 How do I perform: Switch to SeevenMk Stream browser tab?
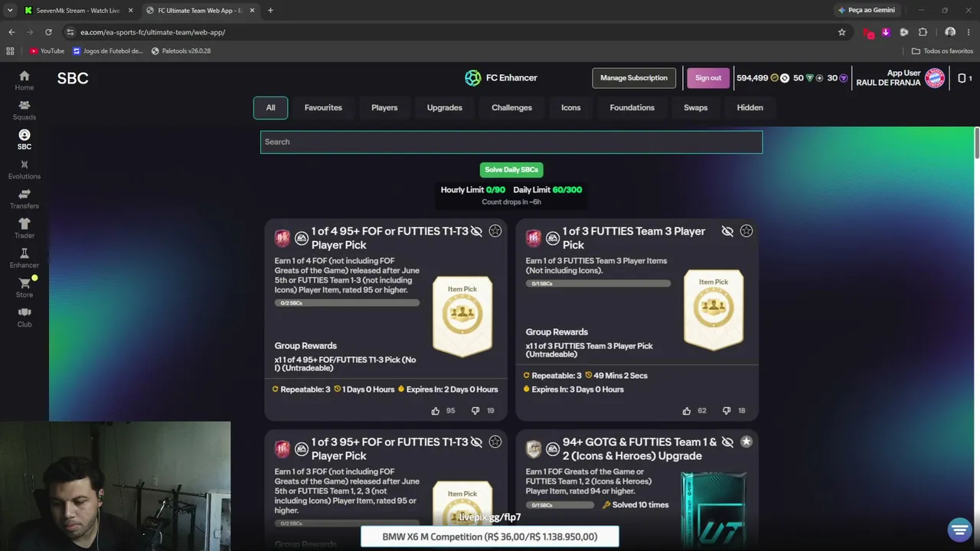78,11
